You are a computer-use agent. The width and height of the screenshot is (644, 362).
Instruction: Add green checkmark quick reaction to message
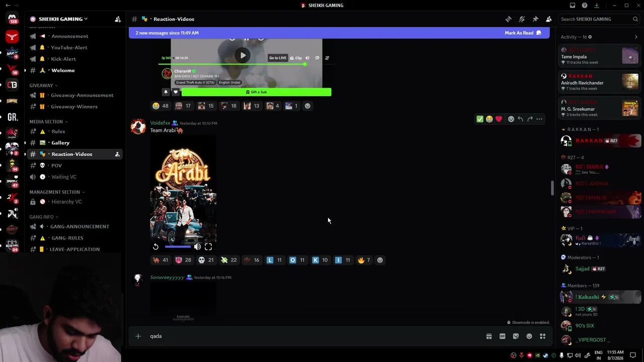[x=480, y=119]
